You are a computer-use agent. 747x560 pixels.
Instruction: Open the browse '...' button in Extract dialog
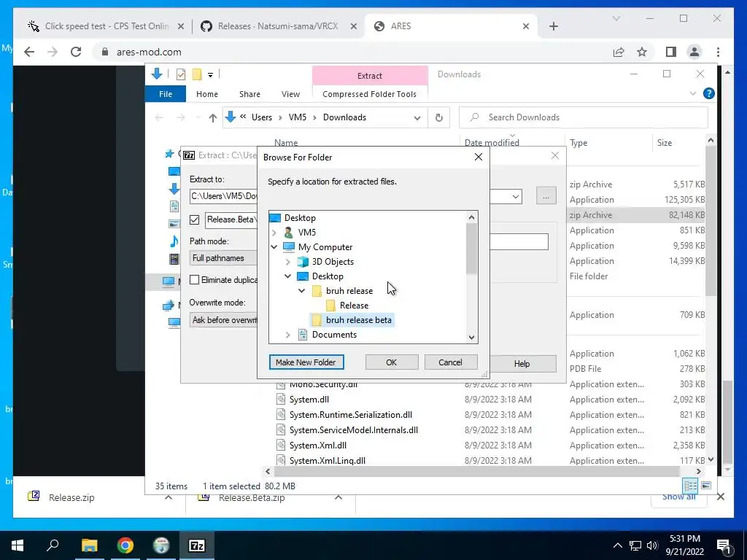coord(546,196)
